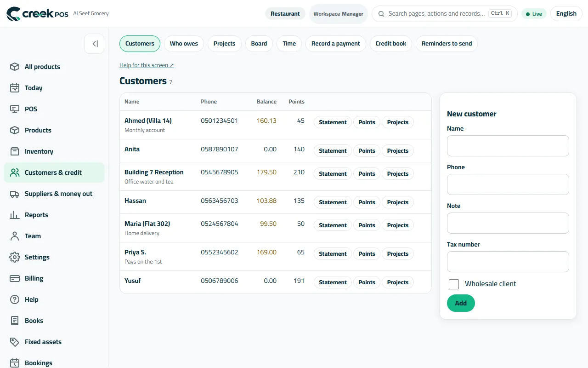
Task: Click the All products box icon
Action: click(x=15, y=67)
